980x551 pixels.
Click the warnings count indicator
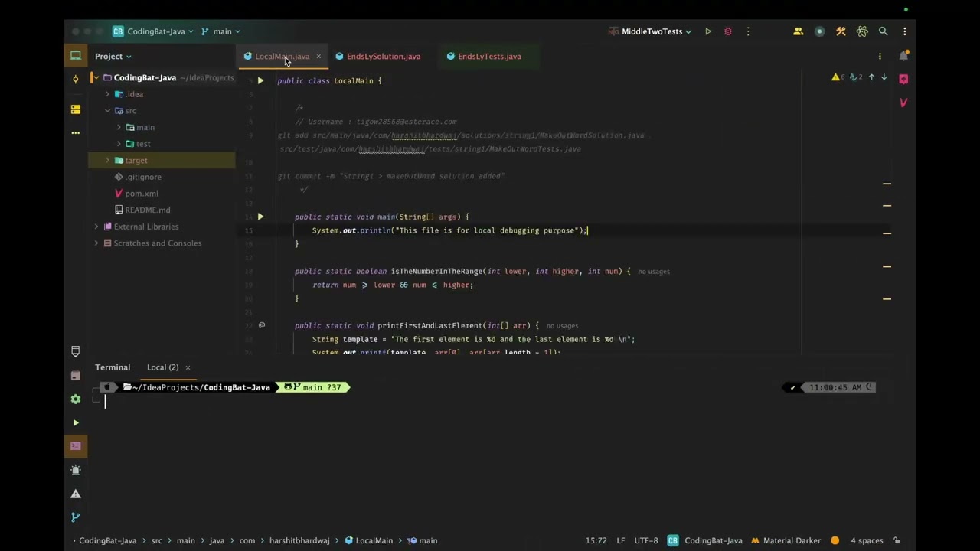click(838, 77)
